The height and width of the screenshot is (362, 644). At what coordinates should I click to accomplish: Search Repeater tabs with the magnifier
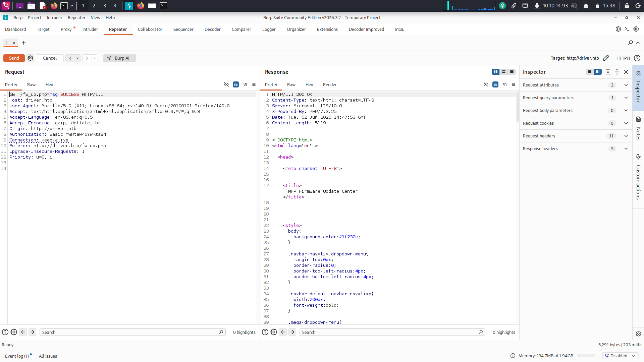tap(630, 43)
